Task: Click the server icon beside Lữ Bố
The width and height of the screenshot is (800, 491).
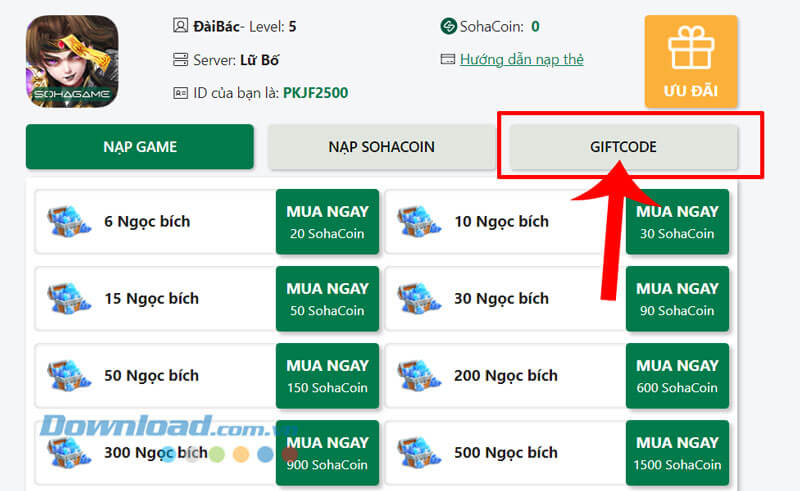Action: coord(180,60)
